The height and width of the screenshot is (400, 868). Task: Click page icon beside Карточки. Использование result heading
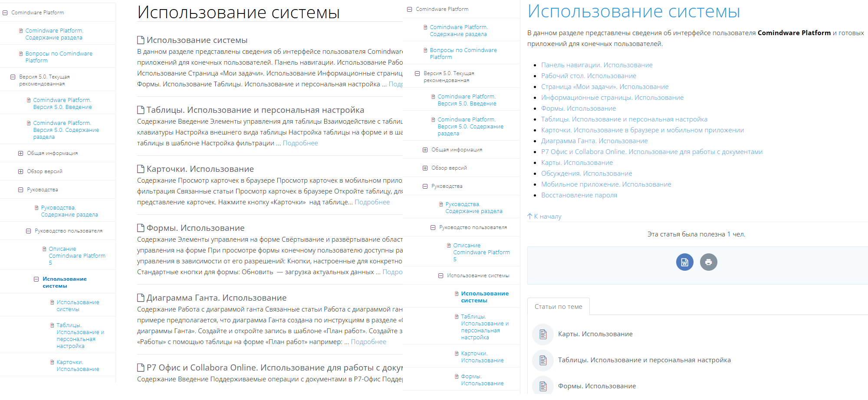click(x=141, y=169)
